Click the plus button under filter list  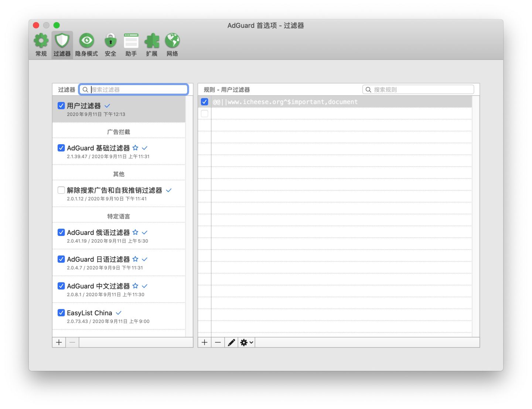coord(59,342)
